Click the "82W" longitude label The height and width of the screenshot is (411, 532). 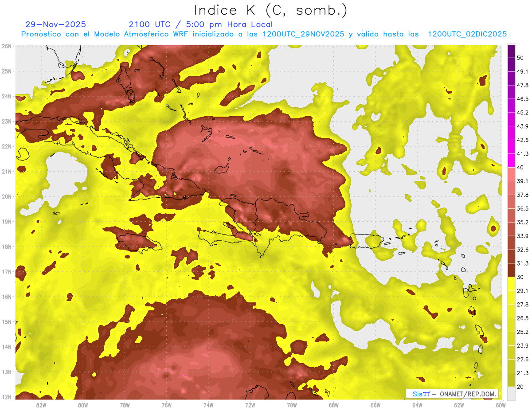tap(41, 405)
